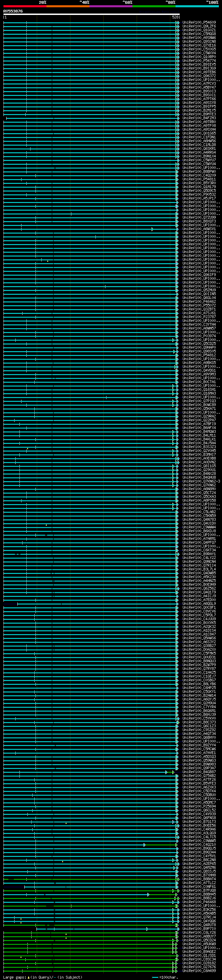
Task: Select the UniRef100_B9S0I3 entry
Action: 199,91
